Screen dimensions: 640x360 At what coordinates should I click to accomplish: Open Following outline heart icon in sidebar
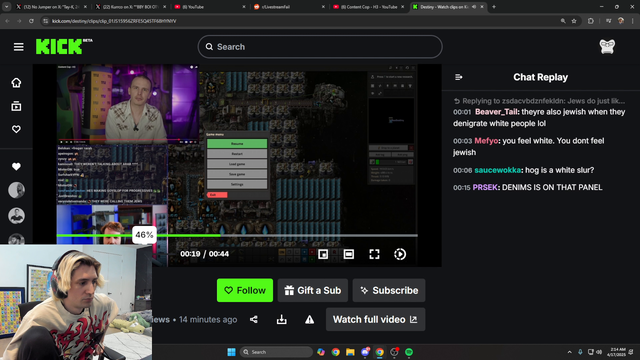click(x=16, y=129)
